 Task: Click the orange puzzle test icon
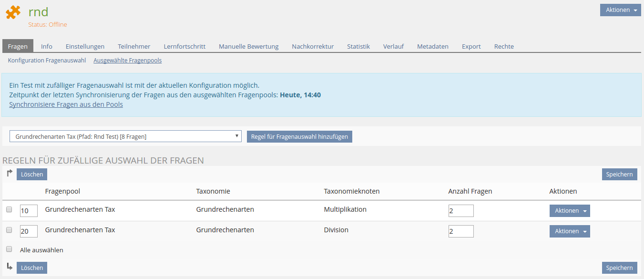pyautogui.click(x=13, y=12)
